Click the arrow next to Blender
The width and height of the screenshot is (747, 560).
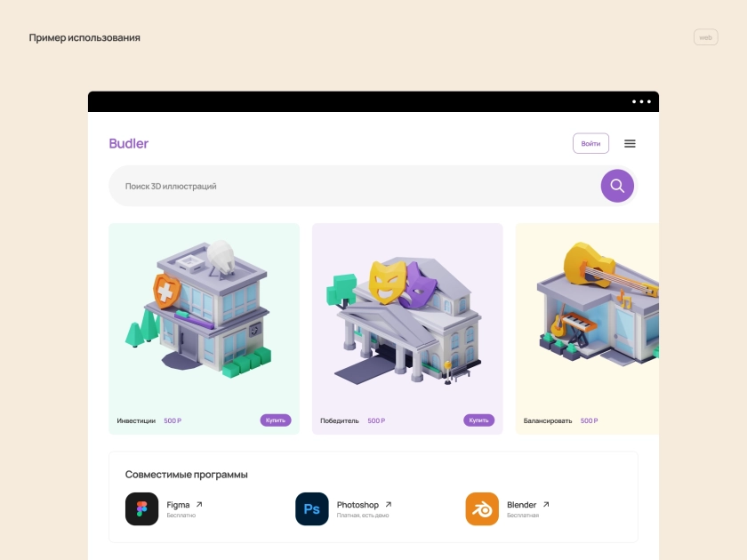[546, 504]
